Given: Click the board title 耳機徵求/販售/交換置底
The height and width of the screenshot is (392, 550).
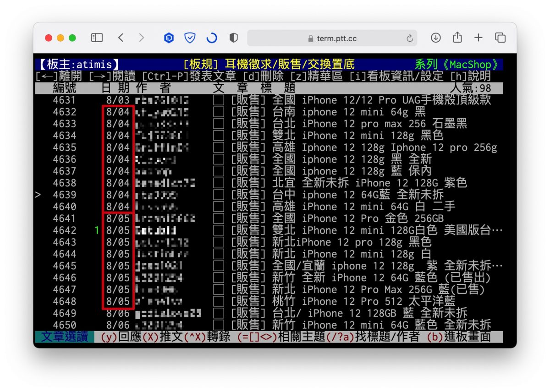Looking at the screenshot, I should point(290,65).
